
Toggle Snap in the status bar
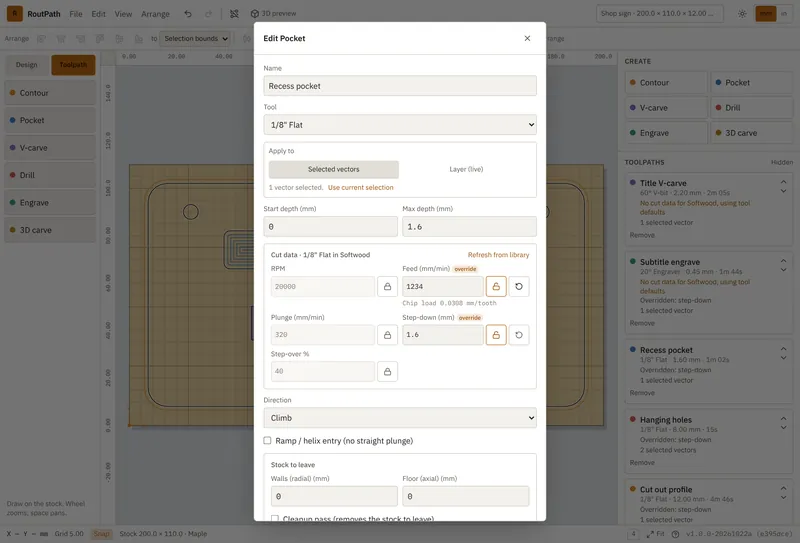[x=101, y=534]
